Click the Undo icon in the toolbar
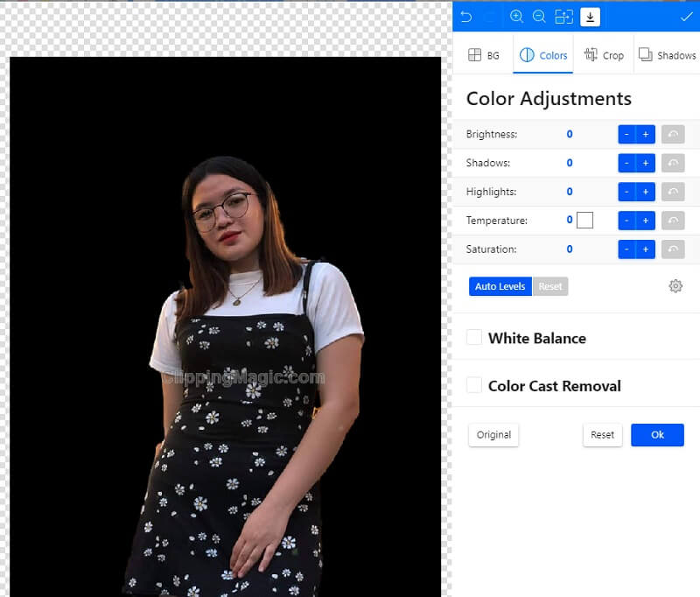The image size is (700, 597). tap(467, 16)
